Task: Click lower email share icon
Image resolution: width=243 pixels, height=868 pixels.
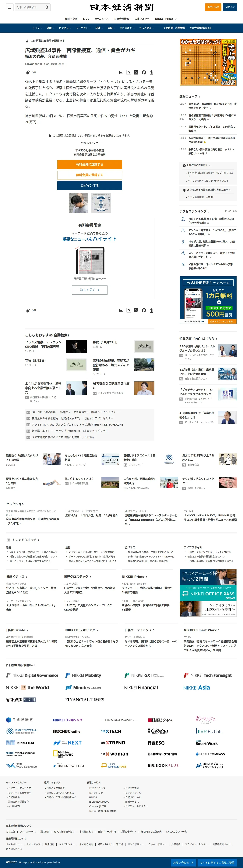Action: click(x=121, y=310)
